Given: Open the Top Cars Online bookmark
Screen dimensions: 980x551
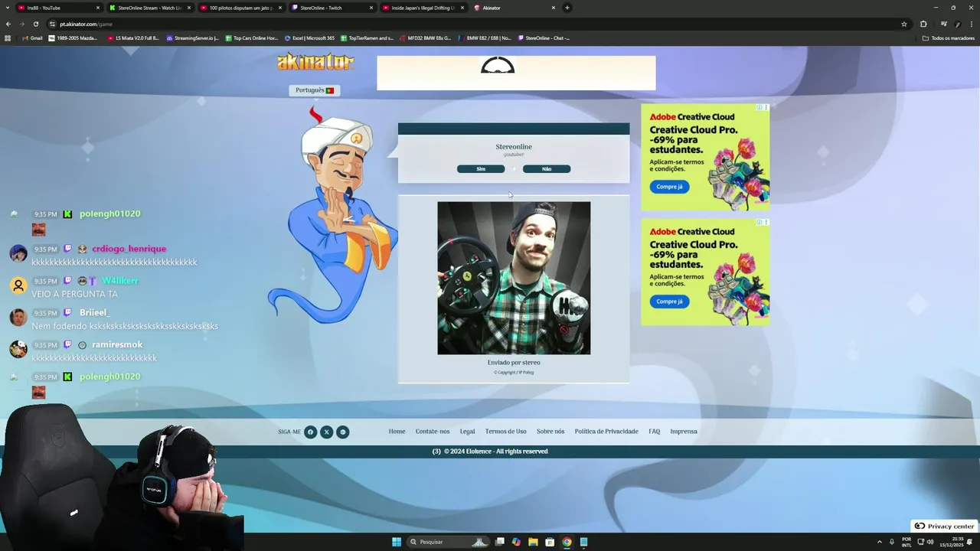Looking at the screenshot, I should point(252,38).
